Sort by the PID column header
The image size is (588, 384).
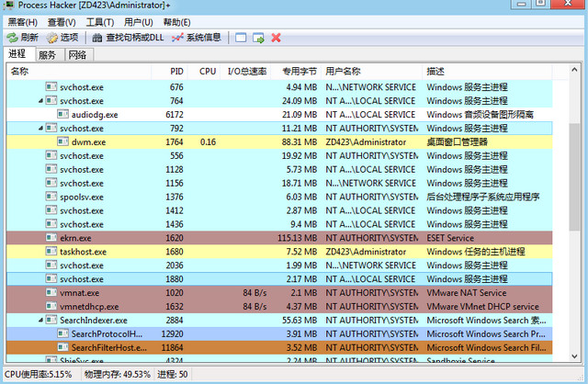(175, 71)
